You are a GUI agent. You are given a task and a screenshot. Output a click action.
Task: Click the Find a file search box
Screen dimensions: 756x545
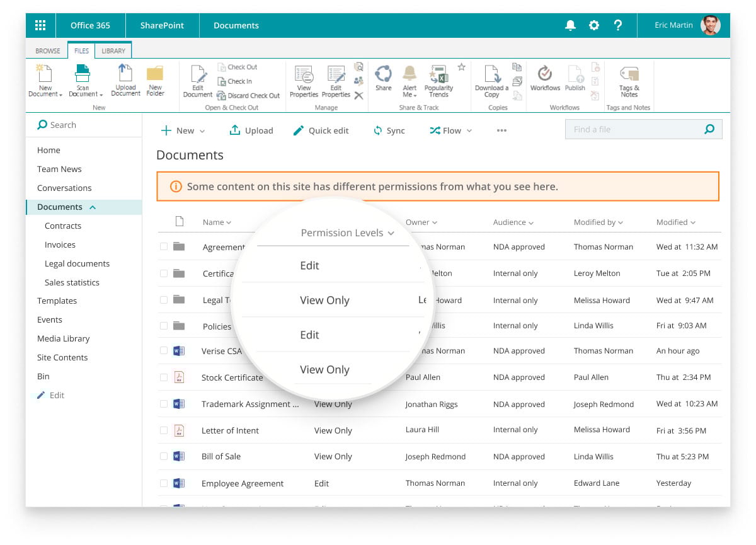pos(635,130)
